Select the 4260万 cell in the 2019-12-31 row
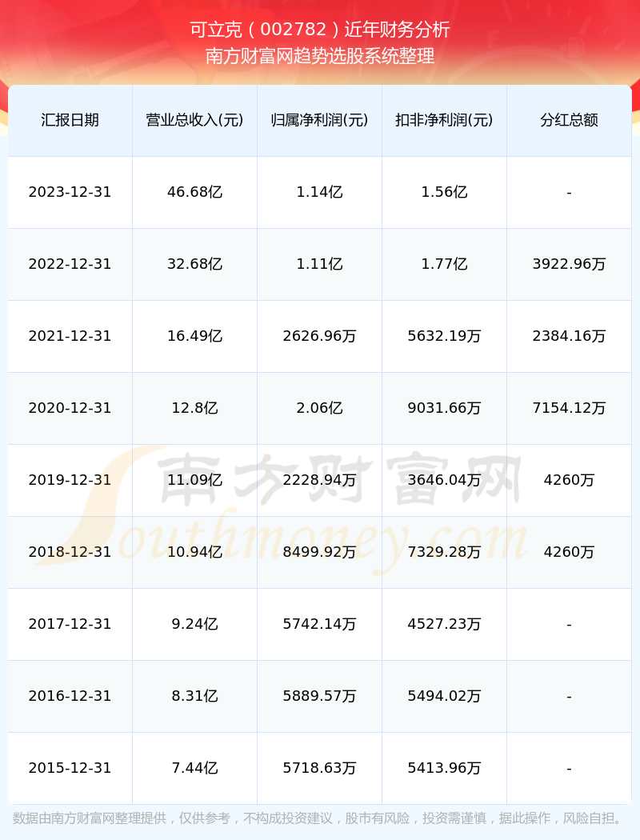This screenshot has height=840, width=640. pyautogui.click(x=570, y=480)
